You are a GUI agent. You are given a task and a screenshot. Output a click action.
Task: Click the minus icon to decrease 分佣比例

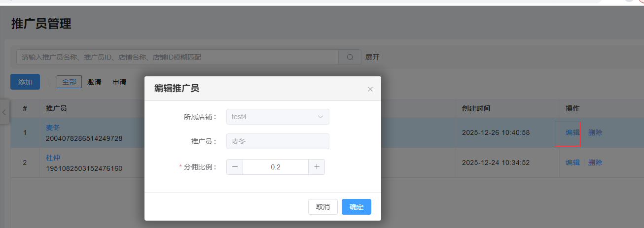coord(235,167)
